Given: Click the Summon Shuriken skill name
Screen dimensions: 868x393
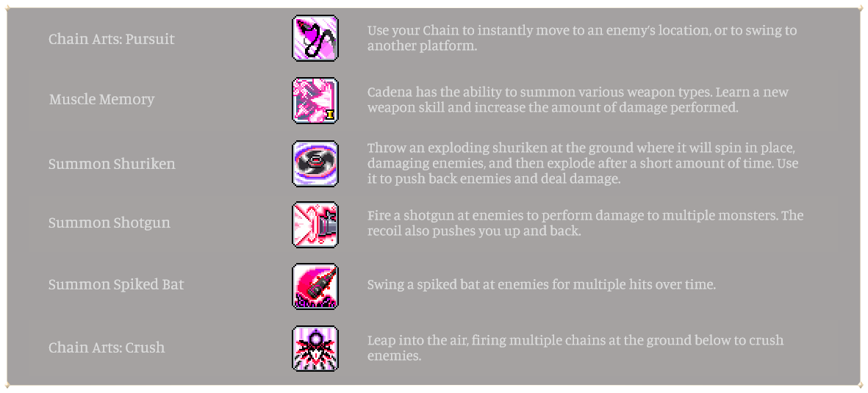Looking at the screenshot, I should [x=112, y=165].
